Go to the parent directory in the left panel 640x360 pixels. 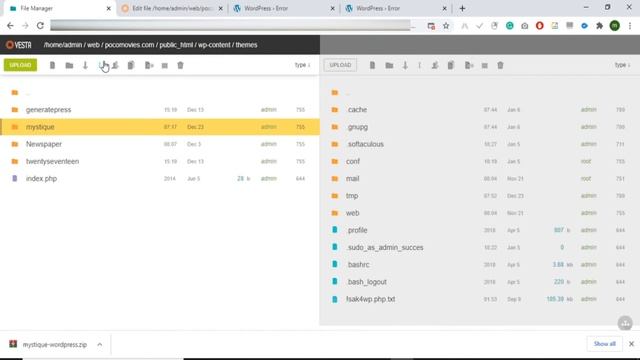[160, 93]
